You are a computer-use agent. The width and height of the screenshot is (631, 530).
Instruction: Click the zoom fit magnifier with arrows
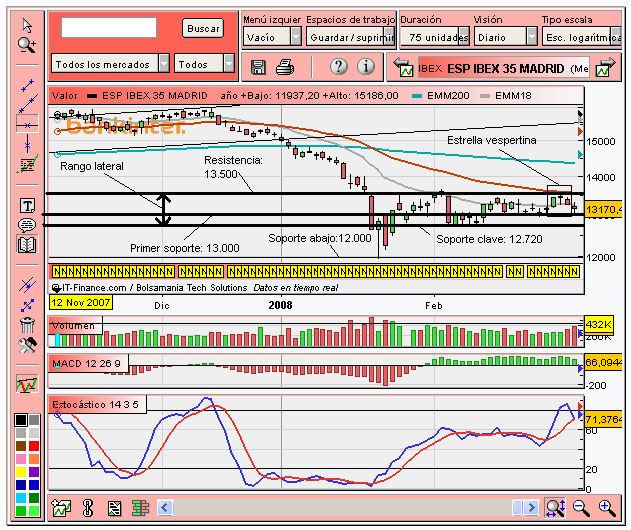point(555,508)
